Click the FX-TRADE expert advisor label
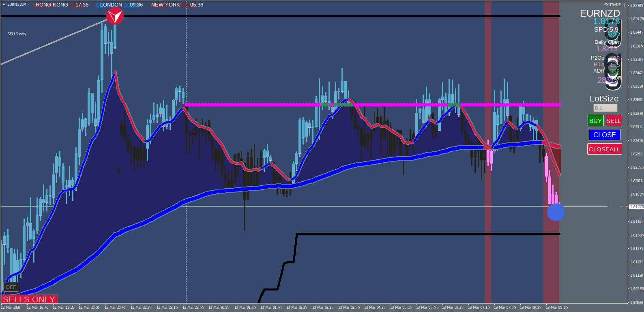Screen dimensions: 644x312 pyautogui.click(x=612, y=5)
